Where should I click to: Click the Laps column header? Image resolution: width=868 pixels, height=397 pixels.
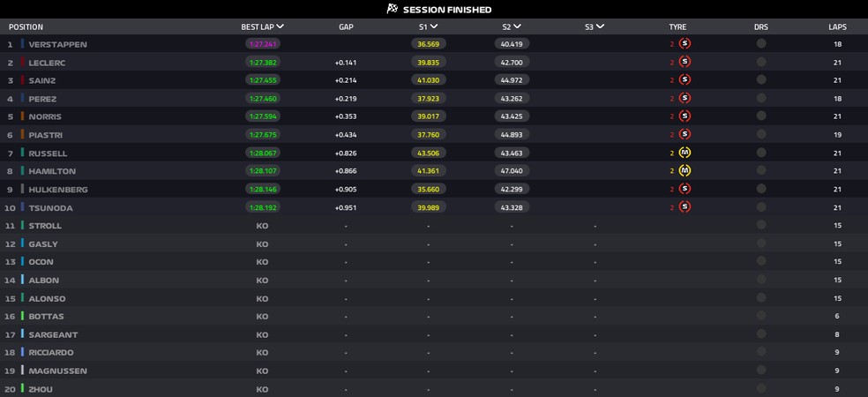click(837, 26)
